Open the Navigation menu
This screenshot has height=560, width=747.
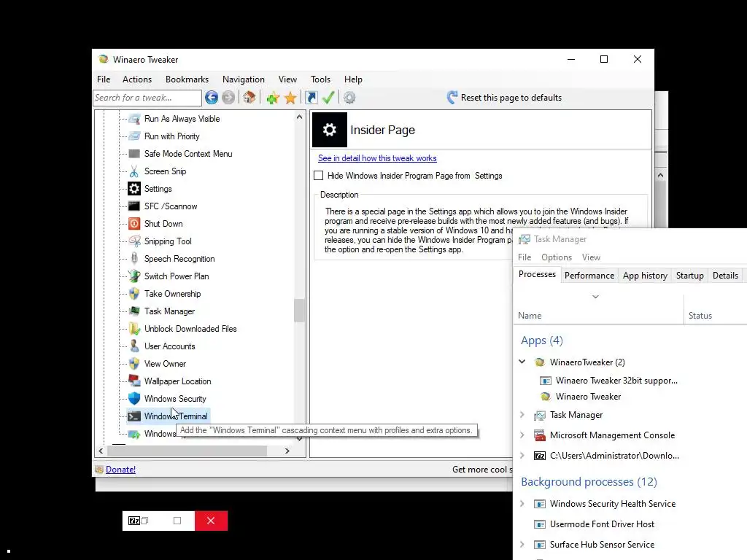pyautogui.click(x=244, y=79)
